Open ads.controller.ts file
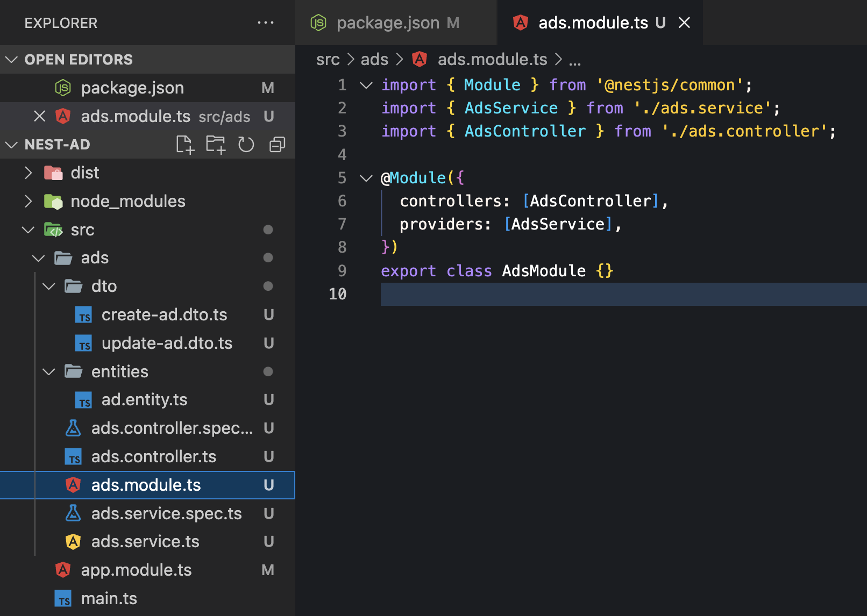Viewport: 867px width, 616px height. tap(147, 456)
